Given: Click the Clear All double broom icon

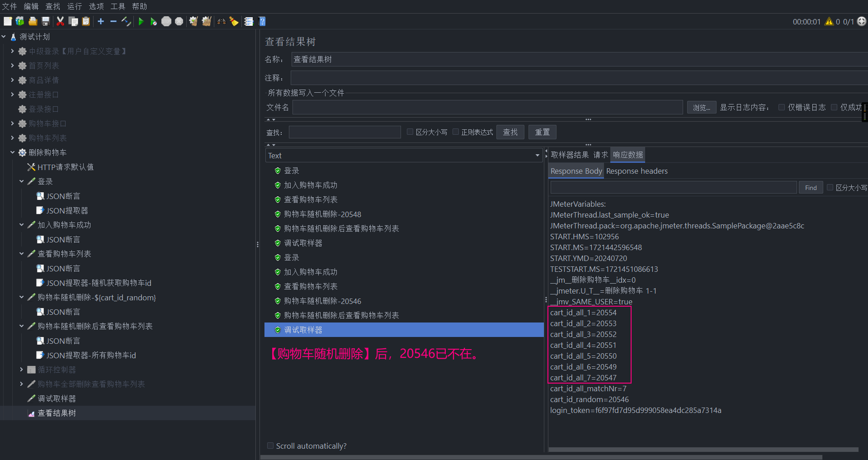Looking at the screenshot, I should pos(207,21).
